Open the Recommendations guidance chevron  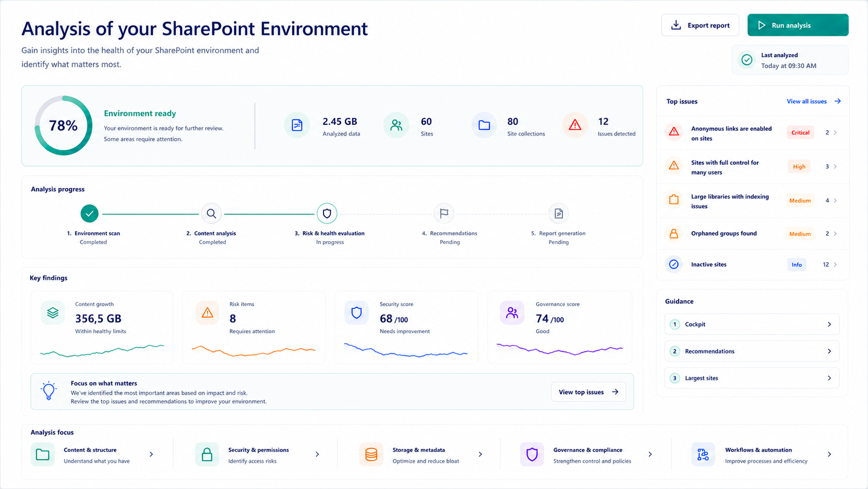point(829,351)
